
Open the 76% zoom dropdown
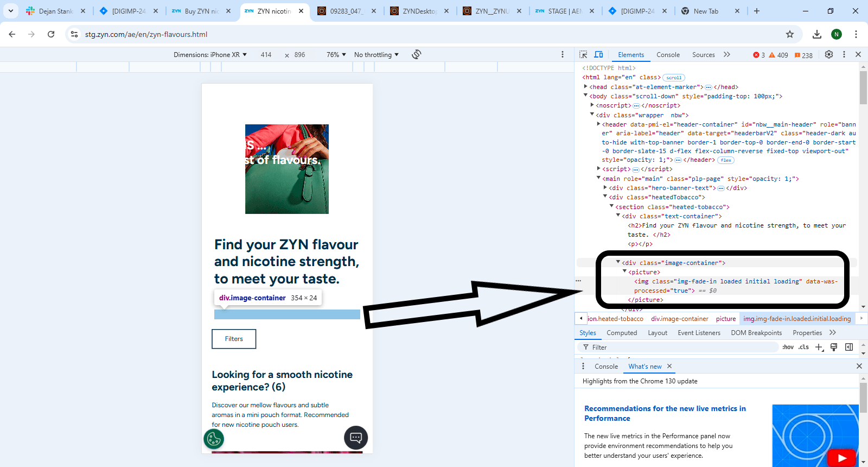pos(336,55)
